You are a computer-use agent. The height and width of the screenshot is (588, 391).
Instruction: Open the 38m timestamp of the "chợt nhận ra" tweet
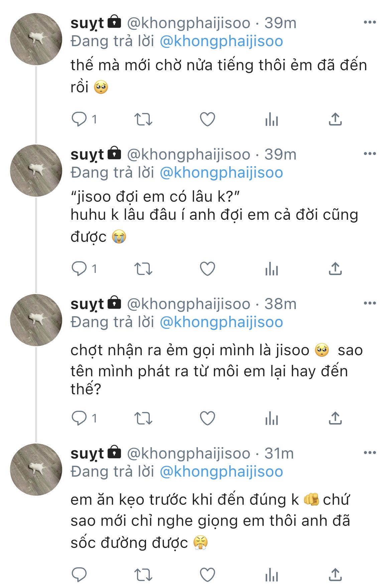coord(280,304)
